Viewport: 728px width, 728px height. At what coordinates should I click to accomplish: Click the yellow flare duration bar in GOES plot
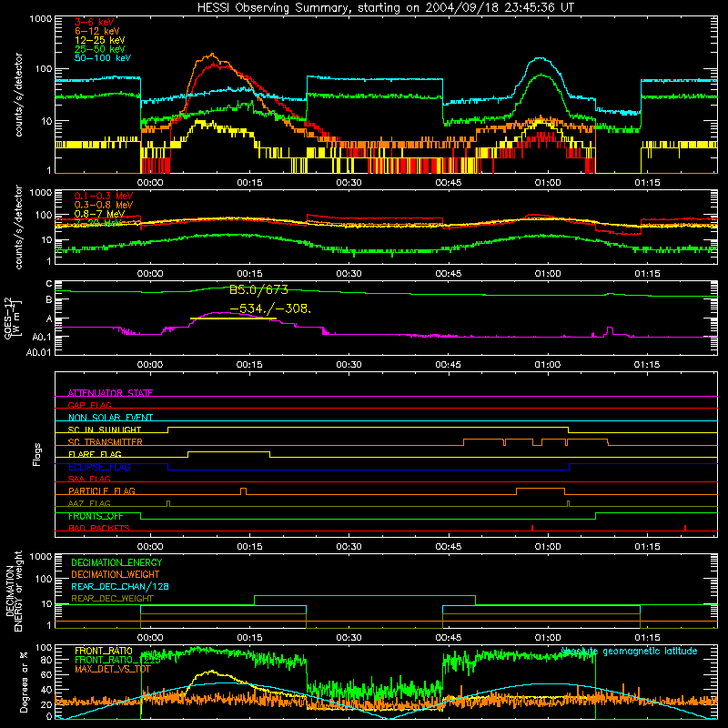(233, 318)
